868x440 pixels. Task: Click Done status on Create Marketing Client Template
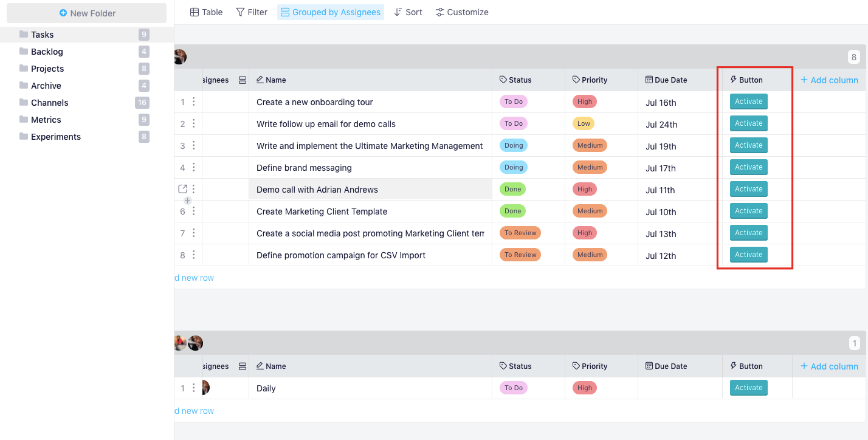[512, 211]
